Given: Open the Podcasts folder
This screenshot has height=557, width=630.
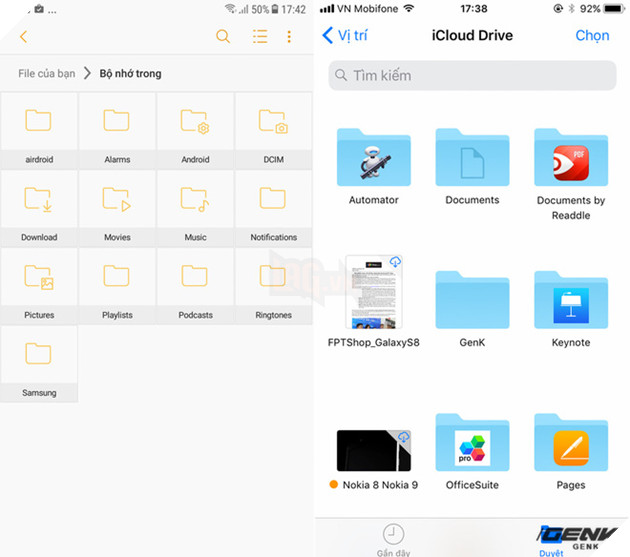Looking at the screenshot, I should click(195, 286).
